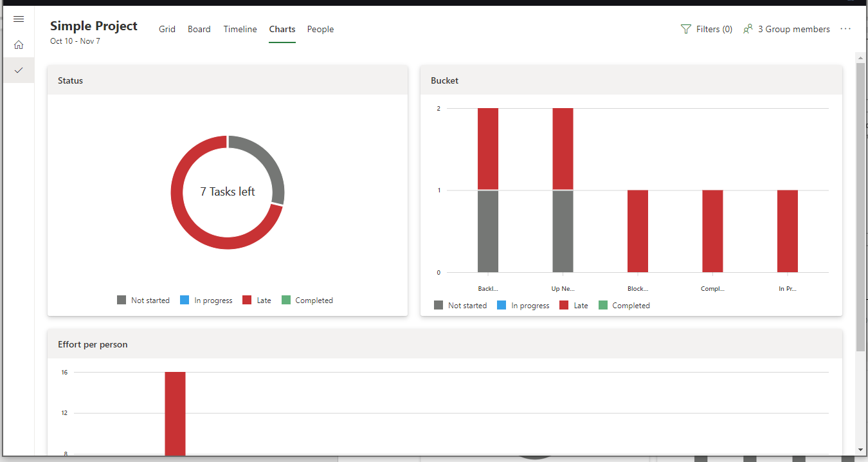Open the more options ellipsis menu

click(845, 29)
